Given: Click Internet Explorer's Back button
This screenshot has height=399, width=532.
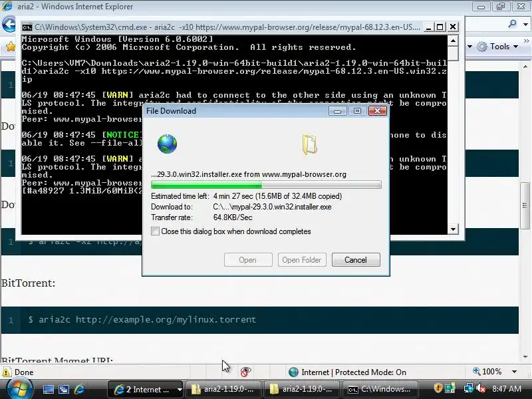Looking at the screenshot, I should (9, 24).
